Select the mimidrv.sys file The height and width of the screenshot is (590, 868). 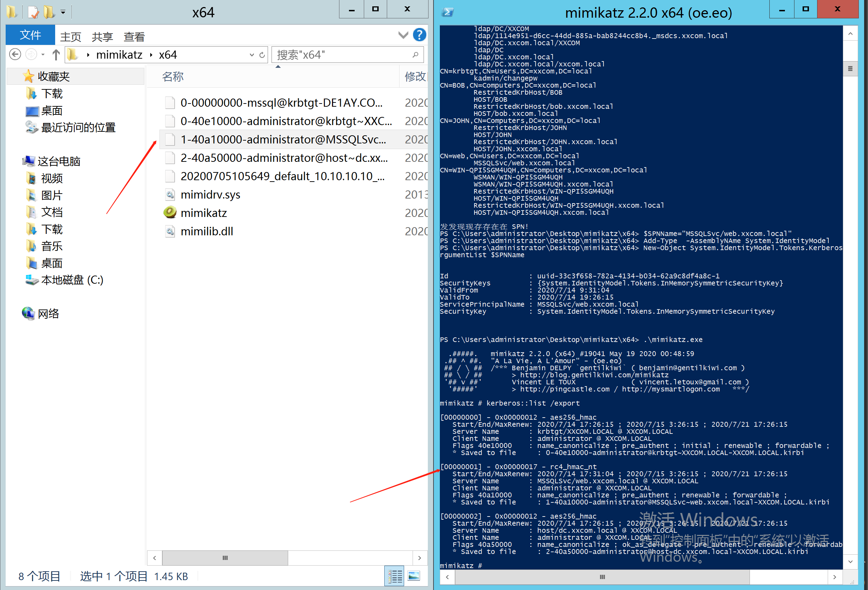(210, 195)
